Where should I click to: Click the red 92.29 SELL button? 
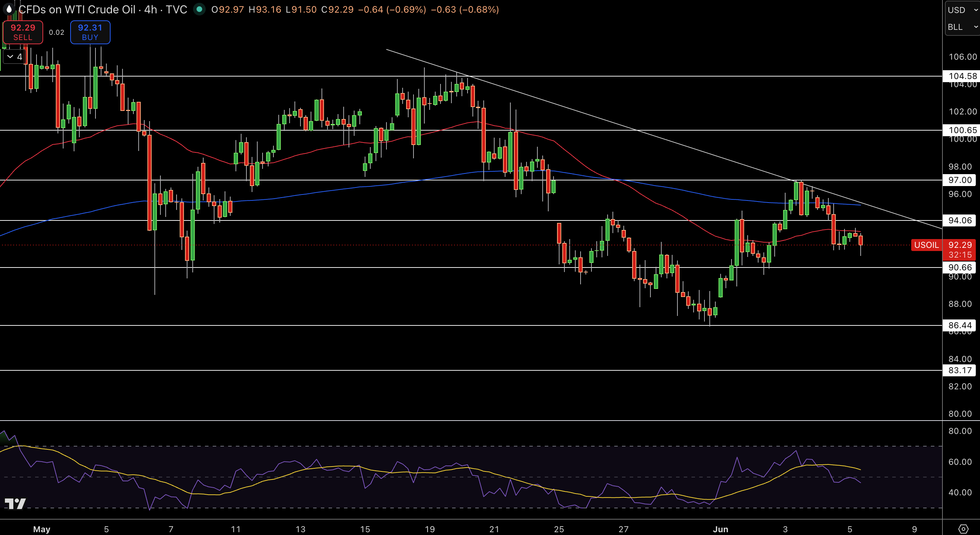23,32
